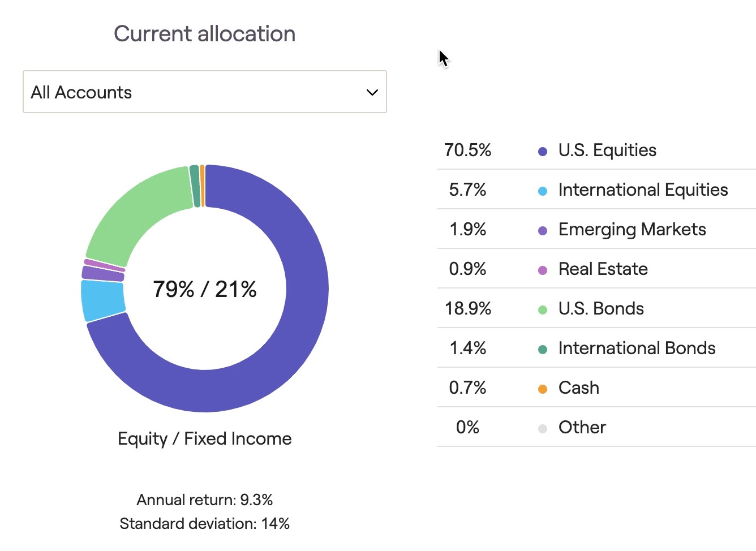Screen dimensions: 756x551
Task: Click the light blue International Equities segment
Action: pos(103,300)
